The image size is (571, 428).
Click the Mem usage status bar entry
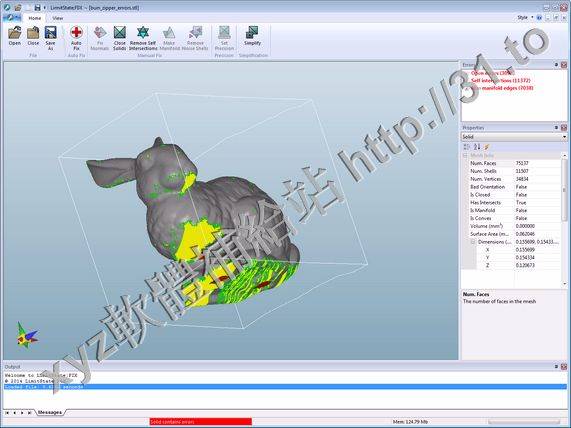(410, 422)
